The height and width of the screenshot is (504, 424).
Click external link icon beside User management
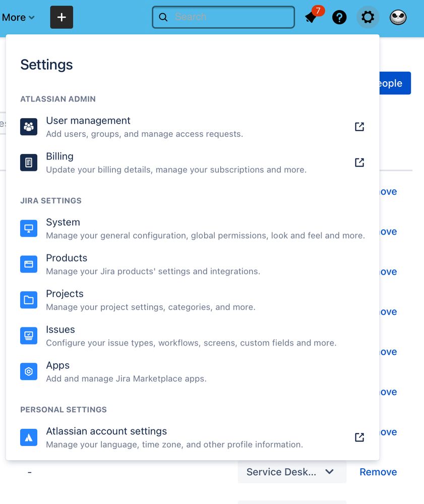click(x=359, y=127)
